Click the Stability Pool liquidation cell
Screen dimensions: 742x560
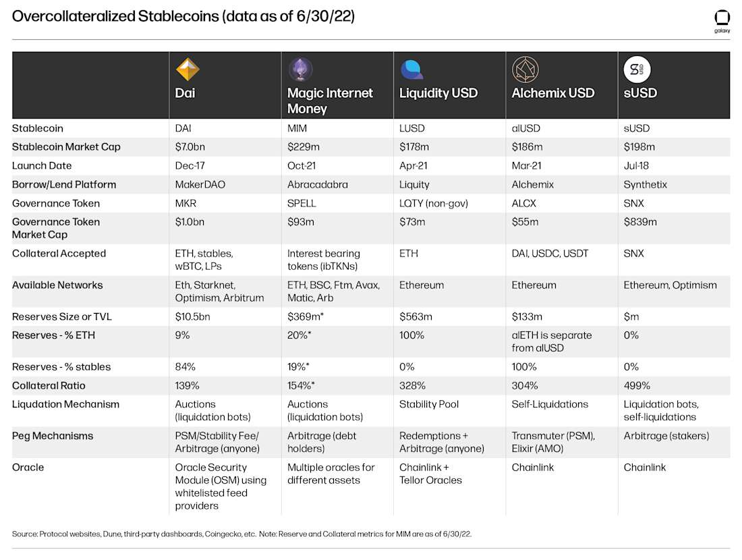(x=429, y=404)
